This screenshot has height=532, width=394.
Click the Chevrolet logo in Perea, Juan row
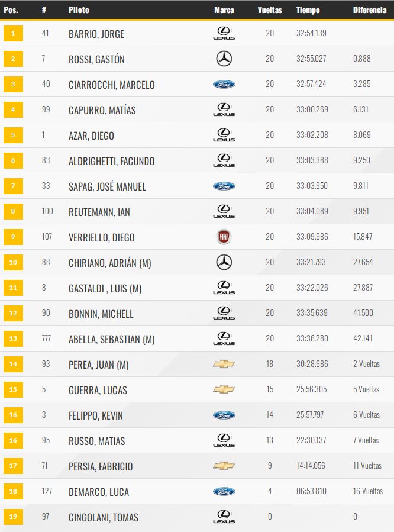pyautogui.click(x=224, y=364)
